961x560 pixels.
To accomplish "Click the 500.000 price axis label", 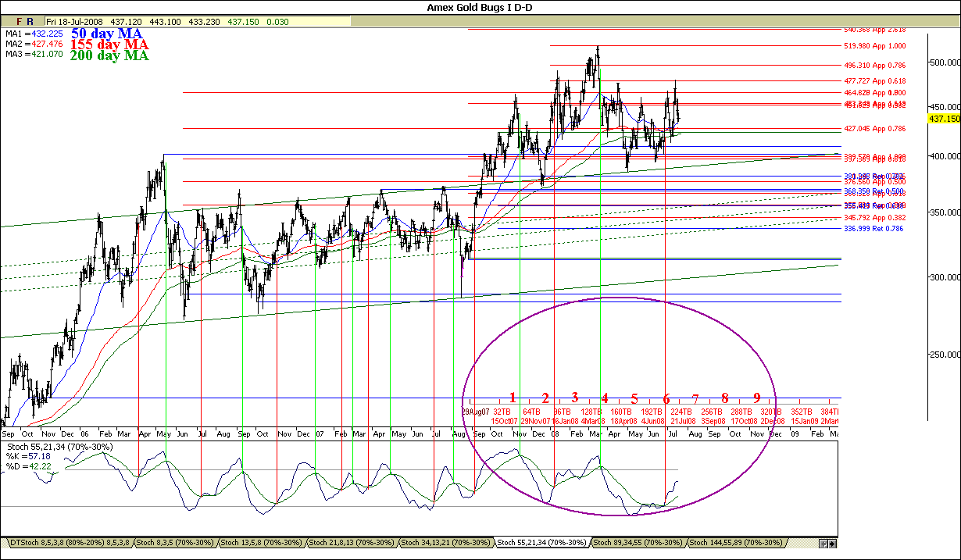I will 945,62.
